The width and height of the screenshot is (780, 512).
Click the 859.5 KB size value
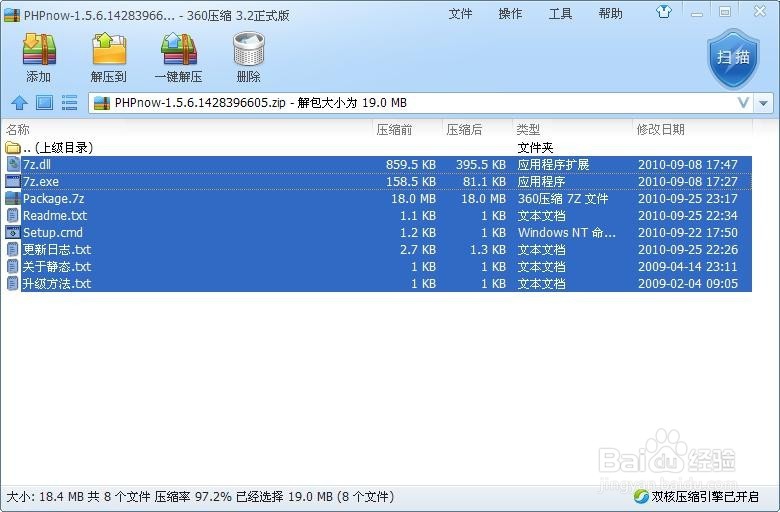pos(411,165)
